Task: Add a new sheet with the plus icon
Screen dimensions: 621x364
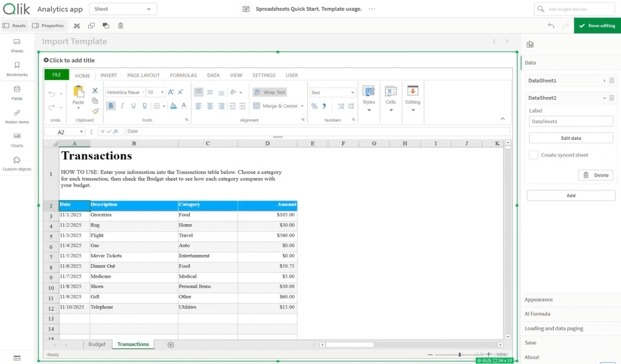Action: 171,344
